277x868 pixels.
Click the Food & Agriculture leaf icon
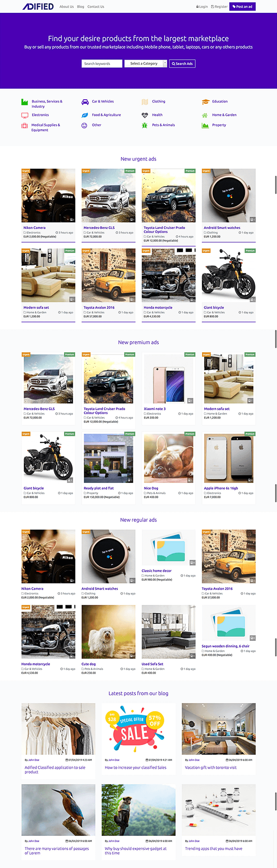coord(85,115)
